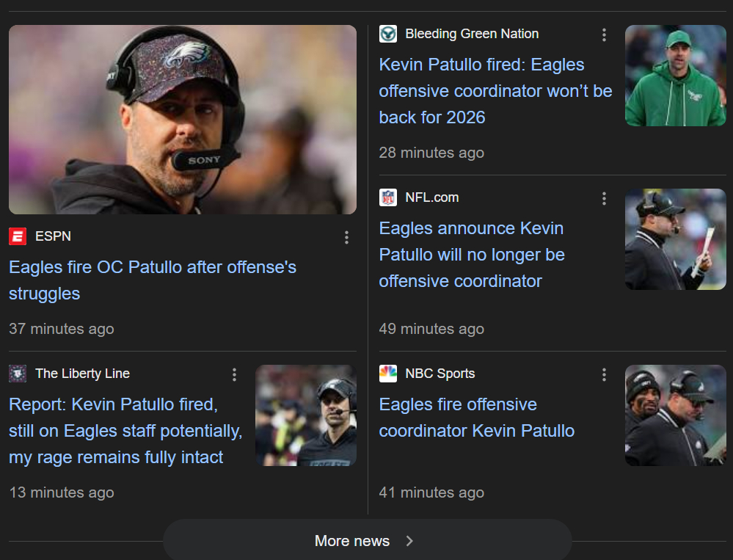Image resolution: width=733 pixels, height=560 pixels.
Task: Open three-dot menu for NBC Sports story
Action: coord(604,374)
